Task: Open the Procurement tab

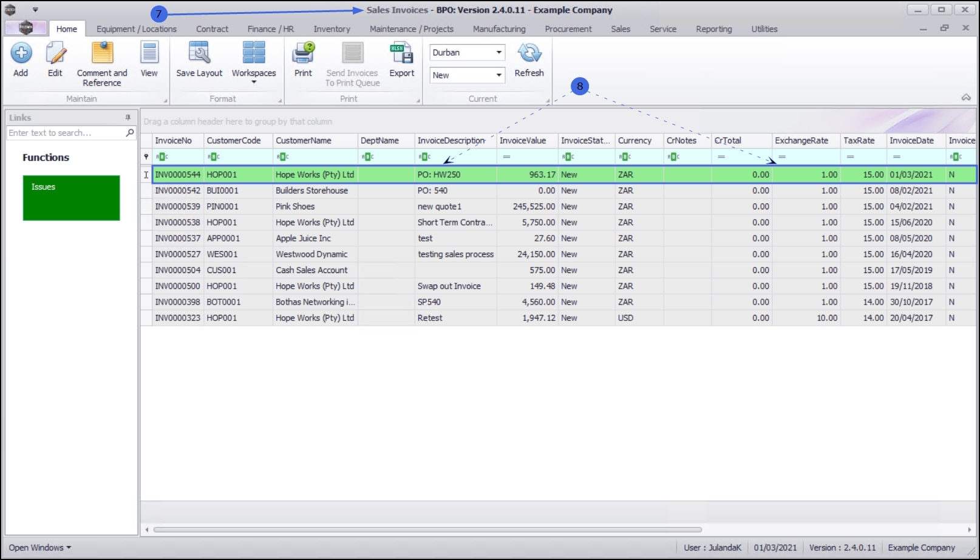Action: [568, 29]
